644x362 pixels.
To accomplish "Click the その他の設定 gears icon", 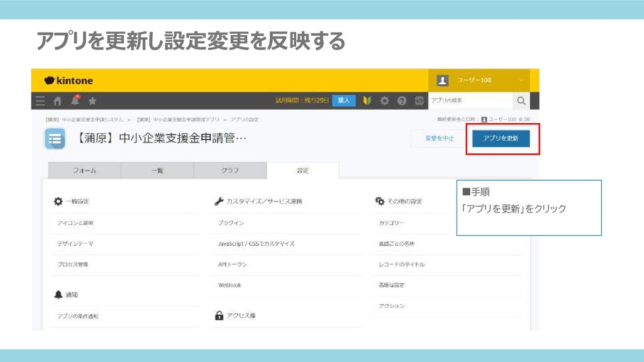I will [x=379, y=200].
